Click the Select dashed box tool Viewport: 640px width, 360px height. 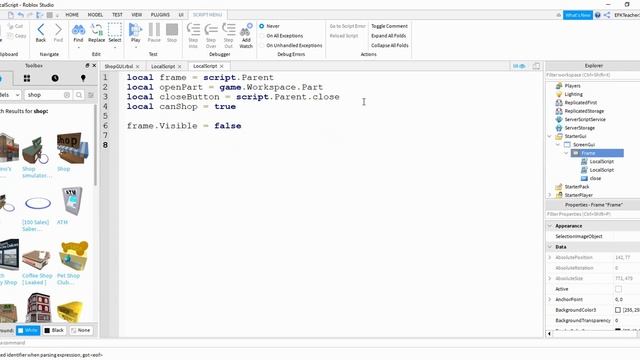tap(115, 30)
